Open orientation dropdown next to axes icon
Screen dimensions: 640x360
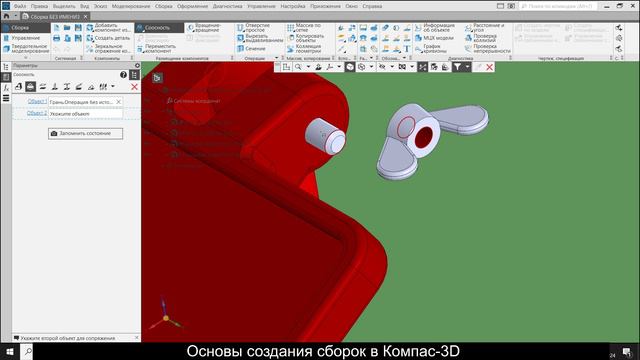pyautogui.click(x=339, y=67)
